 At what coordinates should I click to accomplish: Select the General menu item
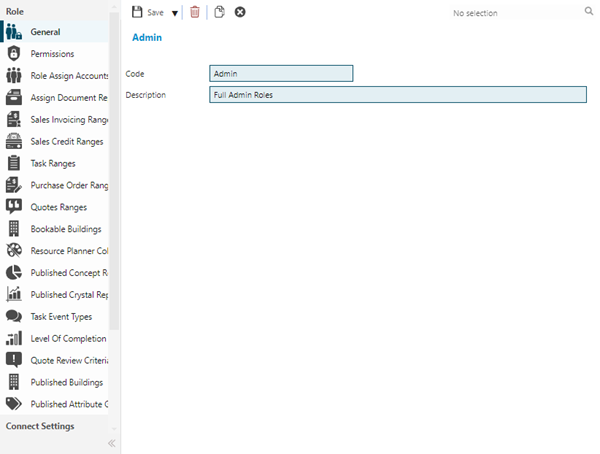[45, 32]
